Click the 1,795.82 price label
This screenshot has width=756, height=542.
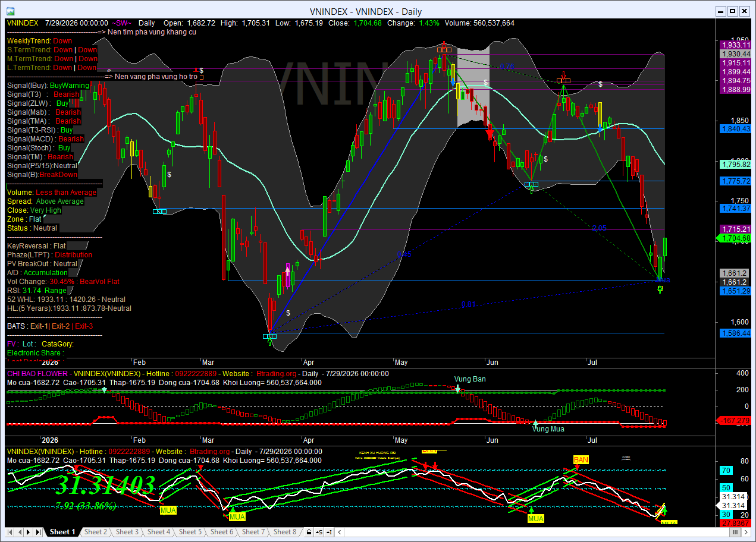tap(735, 164)
